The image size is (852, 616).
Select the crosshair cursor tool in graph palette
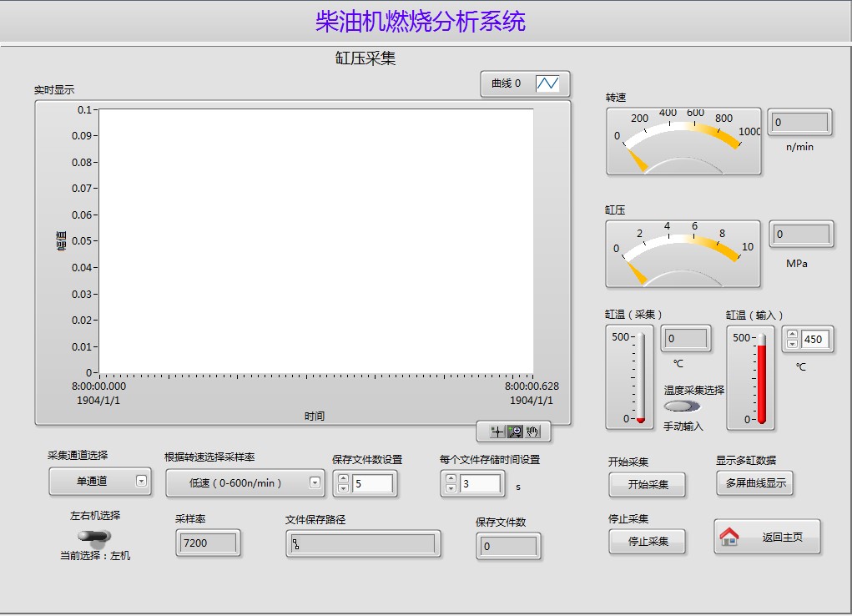(x=497, y=432)
